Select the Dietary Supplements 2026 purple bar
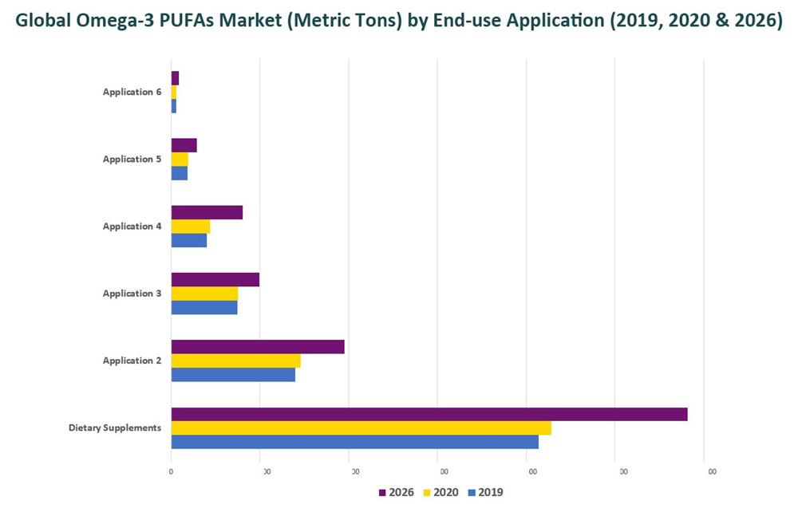 (429, 414)
